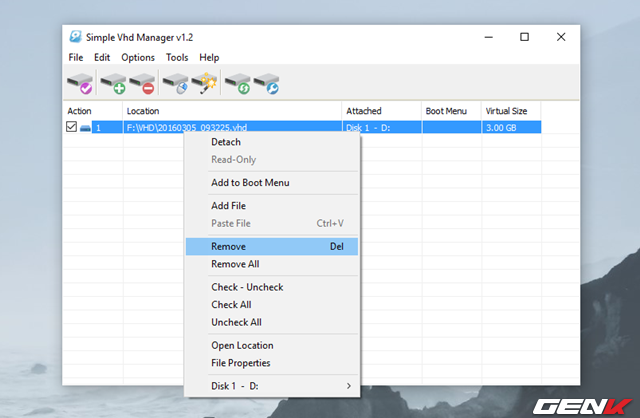Viewport: 640px width, 418px height.
Task: Click the Disk 1 - D: attached cell in row 1
Action: 382,127
